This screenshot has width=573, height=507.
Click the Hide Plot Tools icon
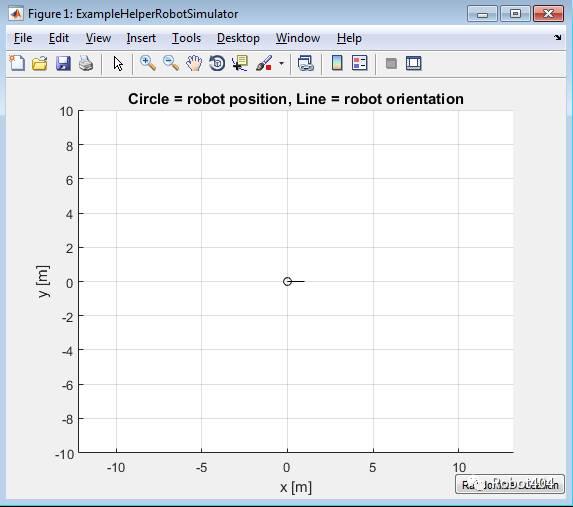point(391,64)
